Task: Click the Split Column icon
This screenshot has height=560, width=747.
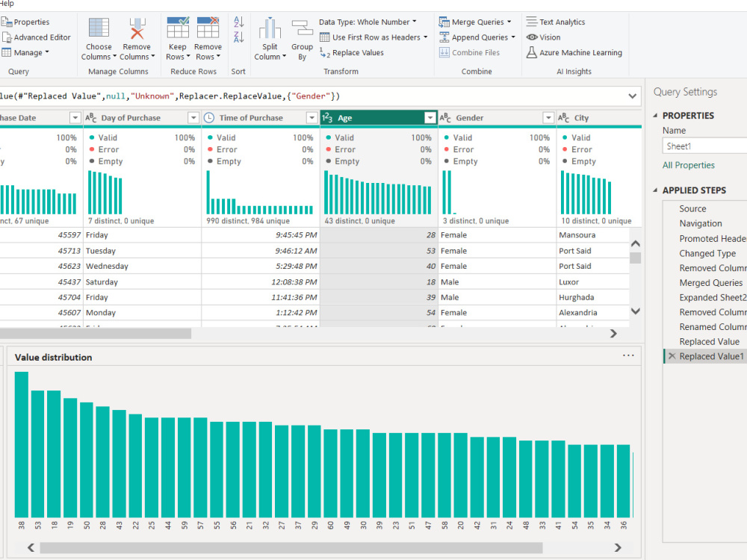Action: tap(270, 28)
